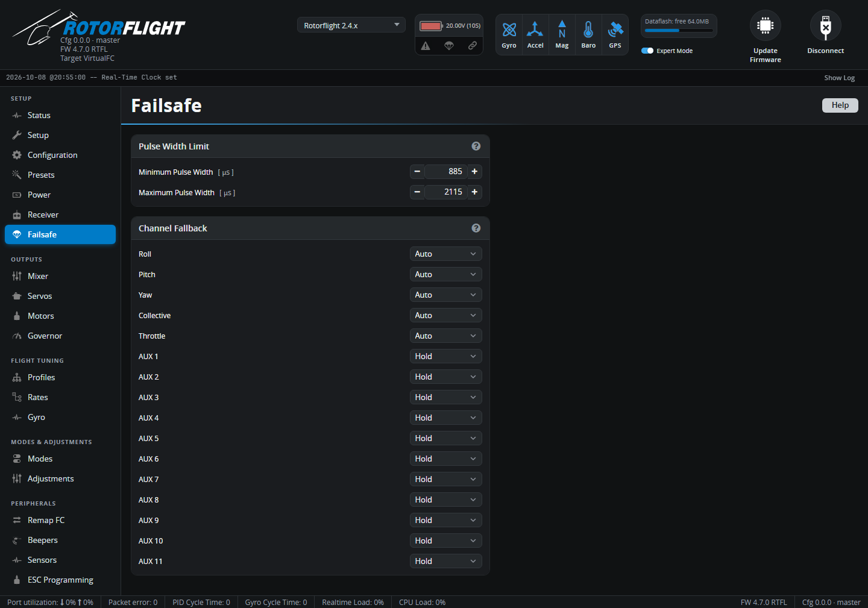Image resolution: width=868 pixels, height=608 pixels.
Task: Open the Motors sidebar item
Action: [x=60, y=316]
